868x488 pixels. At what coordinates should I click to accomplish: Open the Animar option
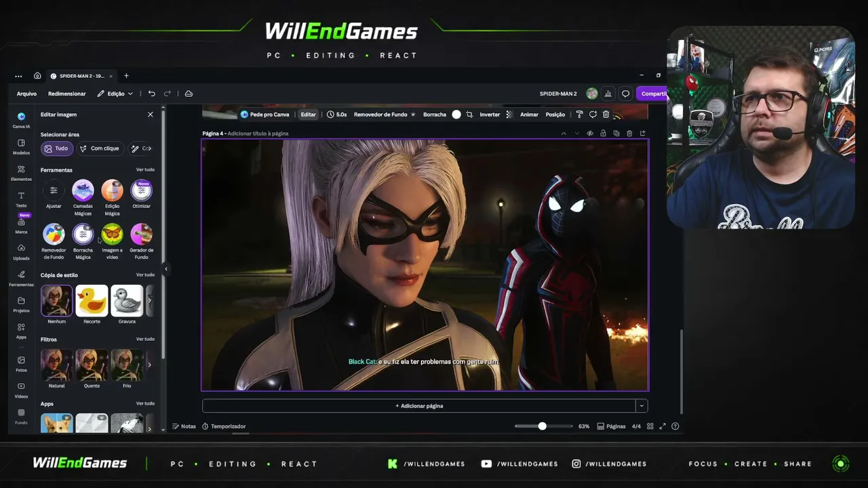coord(529,115)
